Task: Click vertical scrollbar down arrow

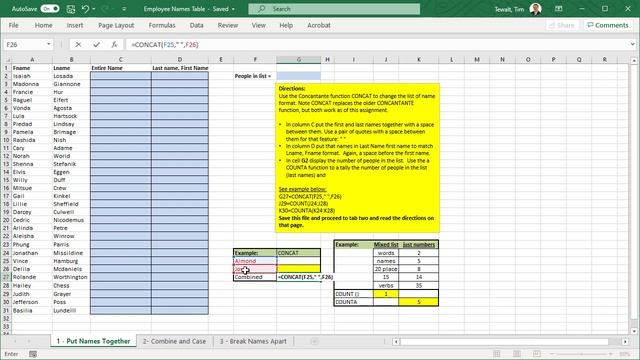Action: point(633,331)
